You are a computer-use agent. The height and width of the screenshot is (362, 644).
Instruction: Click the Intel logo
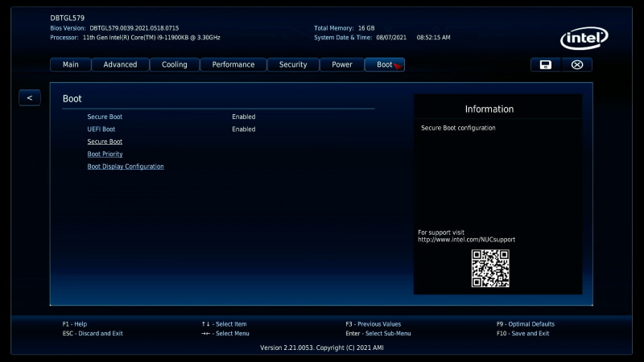[x=584, y=38]
